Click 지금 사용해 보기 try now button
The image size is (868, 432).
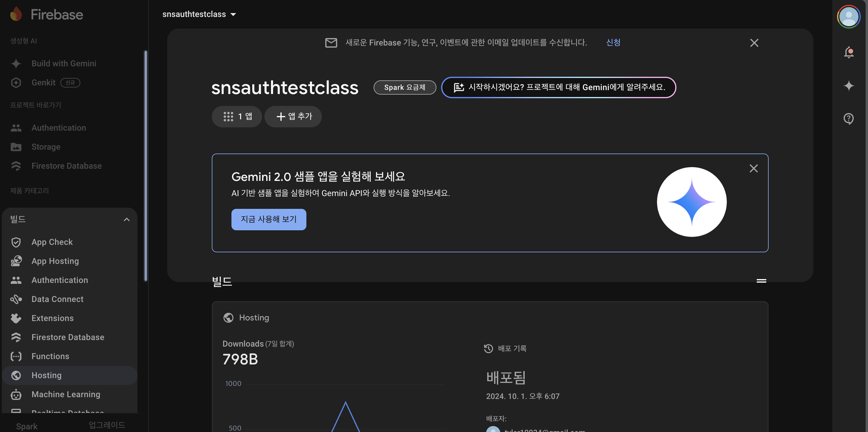coord(269,219)
